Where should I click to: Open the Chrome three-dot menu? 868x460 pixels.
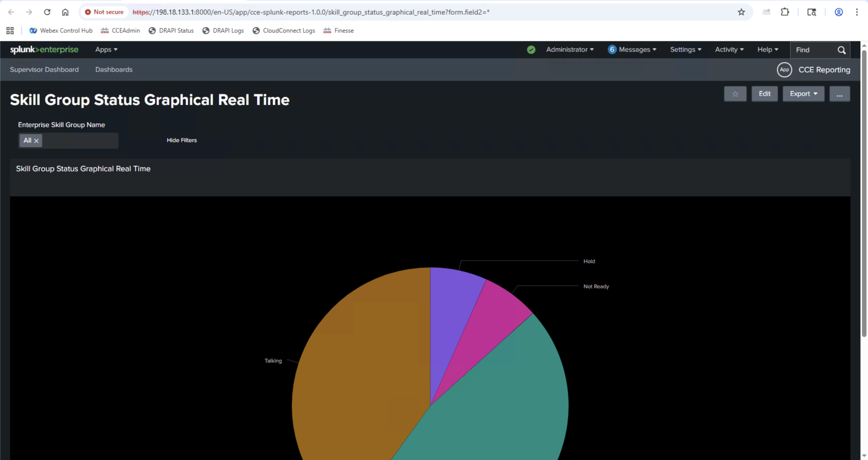pyautogui.click(x=857, y=12)
